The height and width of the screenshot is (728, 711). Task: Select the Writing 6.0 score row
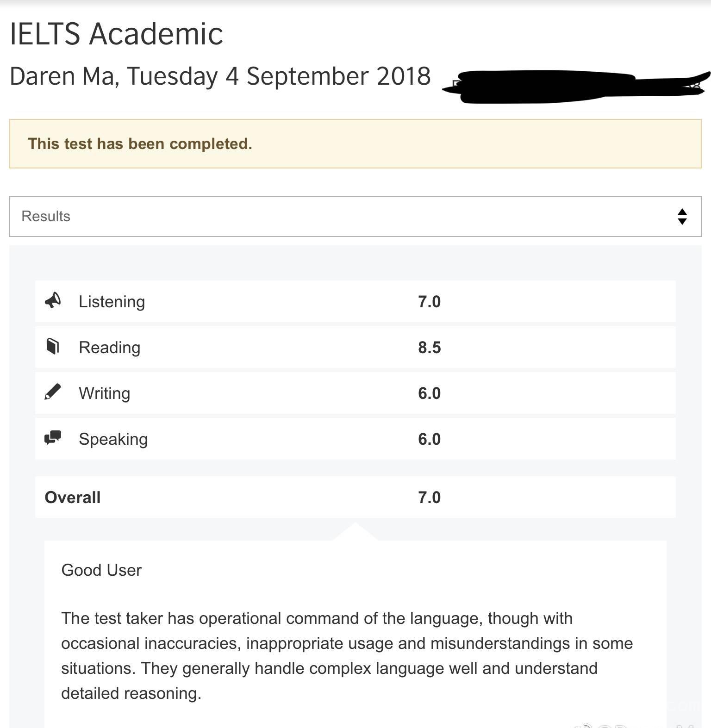pos(355,393)
